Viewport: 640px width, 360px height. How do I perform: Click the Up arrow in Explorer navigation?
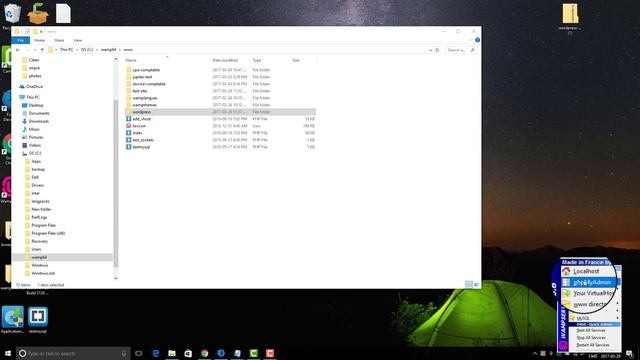[x=42, y=50]
